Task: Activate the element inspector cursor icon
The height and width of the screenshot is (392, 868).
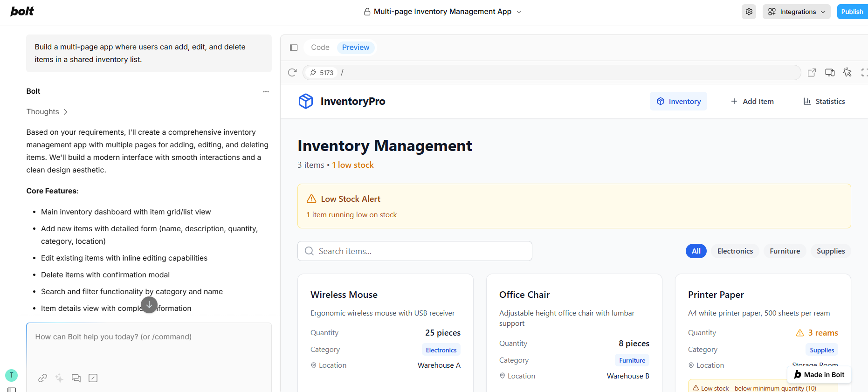Action: coord(847,73)
